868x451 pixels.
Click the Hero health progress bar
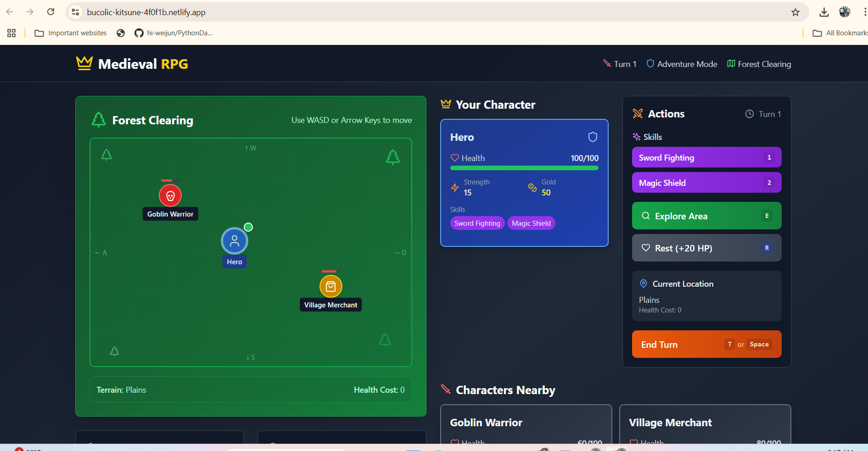point(524,168)
